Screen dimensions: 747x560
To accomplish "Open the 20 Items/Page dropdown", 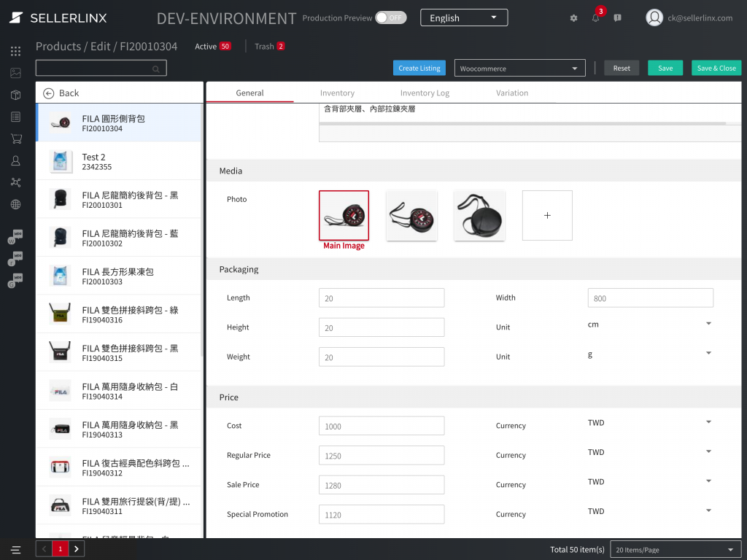I will click(676, 549).
